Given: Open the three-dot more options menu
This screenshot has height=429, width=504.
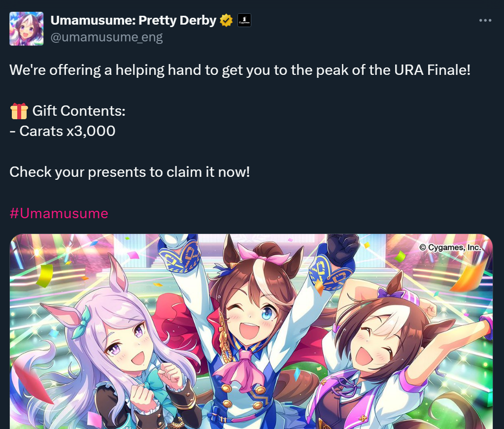Looking at the screenshot, I should click(485, 20).
